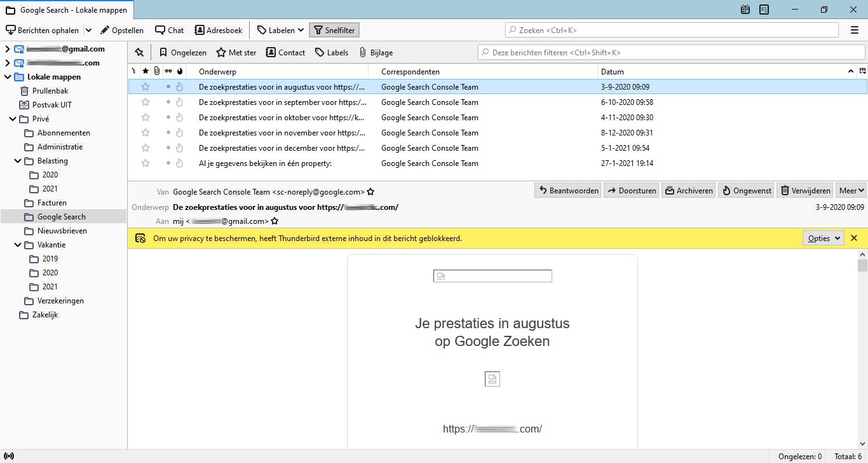
Task: Open the Meer dropdown in message header
Action: [x=851, y=190]
